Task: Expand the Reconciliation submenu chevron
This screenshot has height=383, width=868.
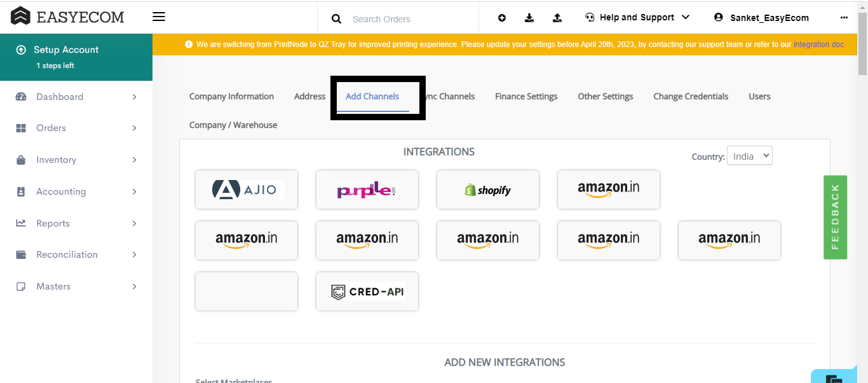Action: pyautogui.click(x=134, y=254)
